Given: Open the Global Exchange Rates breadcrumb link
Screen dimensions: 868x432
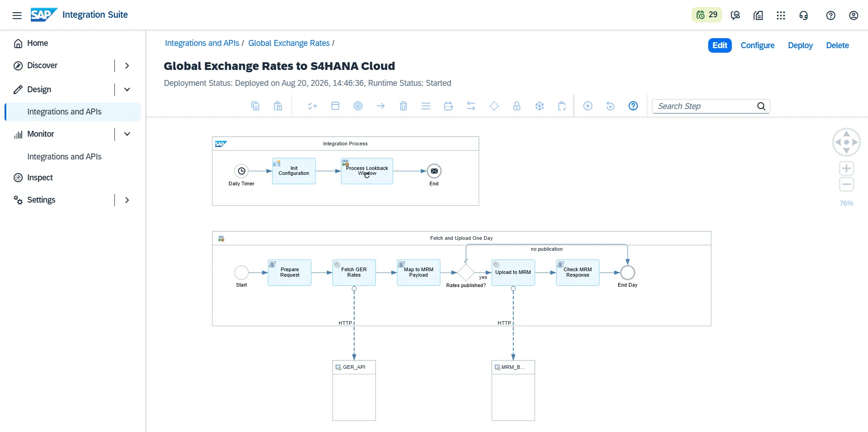Looking at the screenshot, I should pos(289,43).
